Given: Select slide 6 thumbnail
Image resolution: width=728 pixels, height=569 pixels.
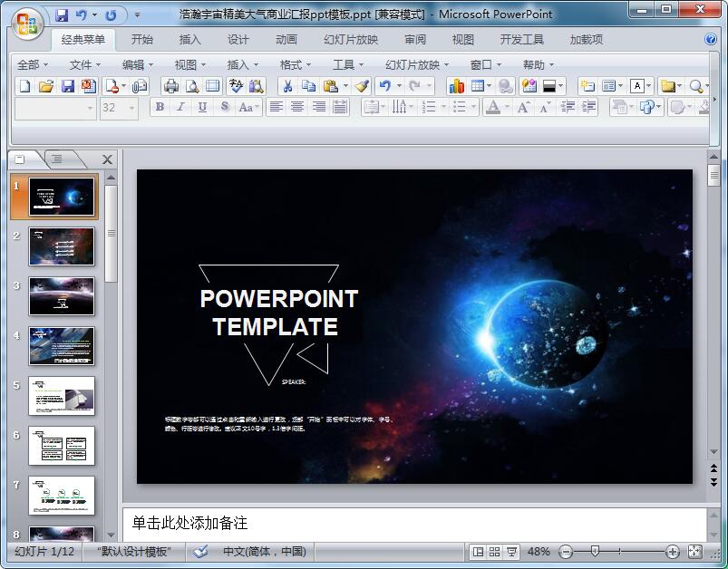Looking at the screenshot, I should point(62,446).
